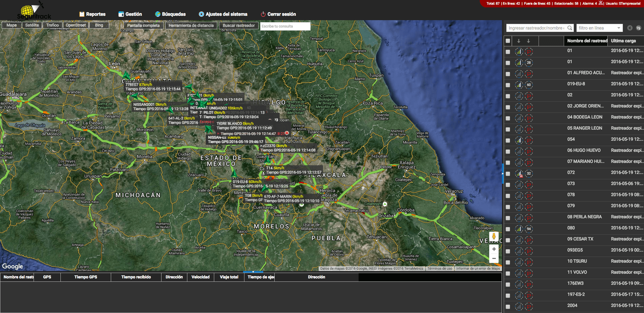Check the box for tracker 019-EU-8
This screenshot has width=644, height=313.
[x=508, y=85]
